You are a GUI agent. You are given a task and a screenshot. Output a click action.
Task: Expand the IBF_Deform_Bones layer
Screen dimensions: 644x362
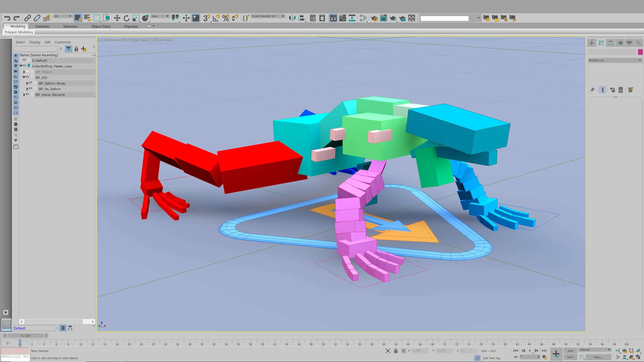click(x=27, y=83)
